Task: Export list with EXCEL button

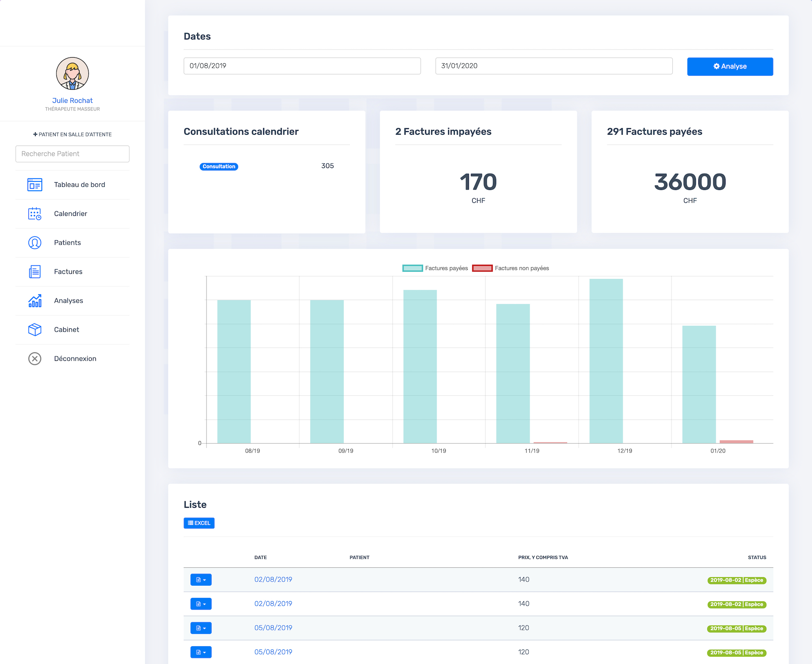Action: (199, 523)
